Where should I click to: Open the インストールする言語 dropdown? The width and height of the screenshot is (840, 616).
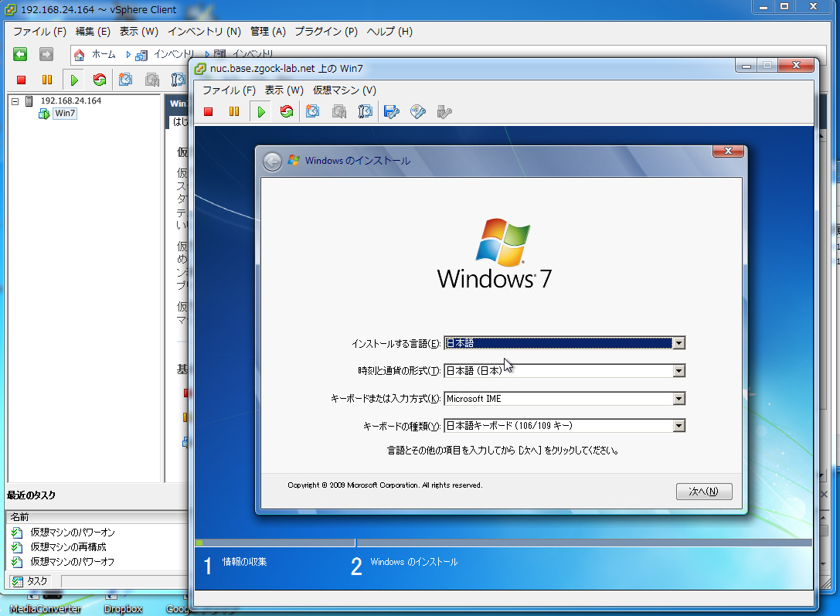pos(678,343)
